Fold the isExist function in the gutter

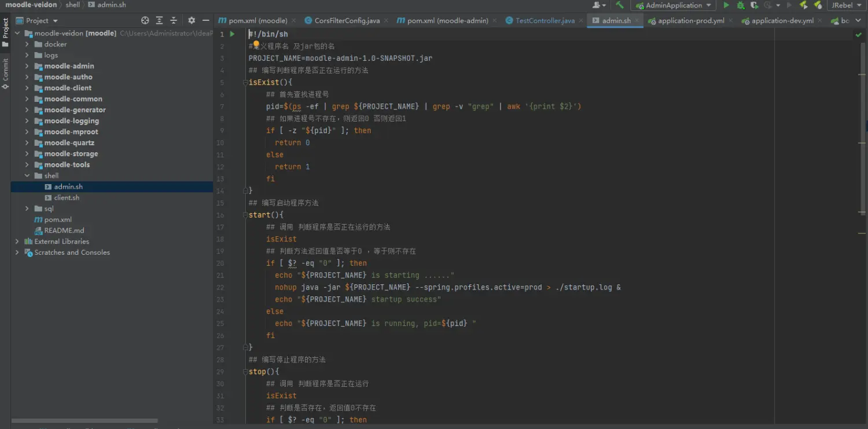pos(245,82)
